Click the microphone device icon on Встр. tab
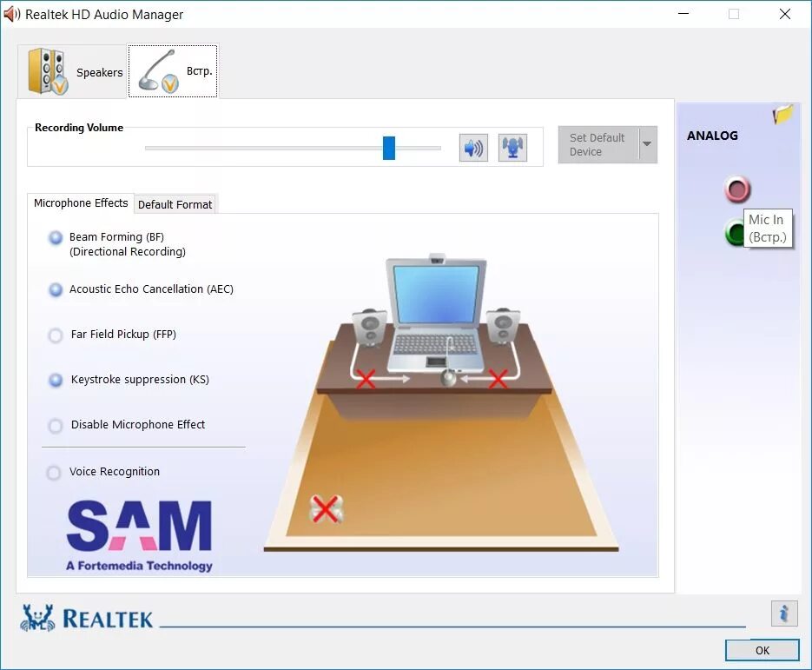 pyautogui.click(x=158, y=71)
